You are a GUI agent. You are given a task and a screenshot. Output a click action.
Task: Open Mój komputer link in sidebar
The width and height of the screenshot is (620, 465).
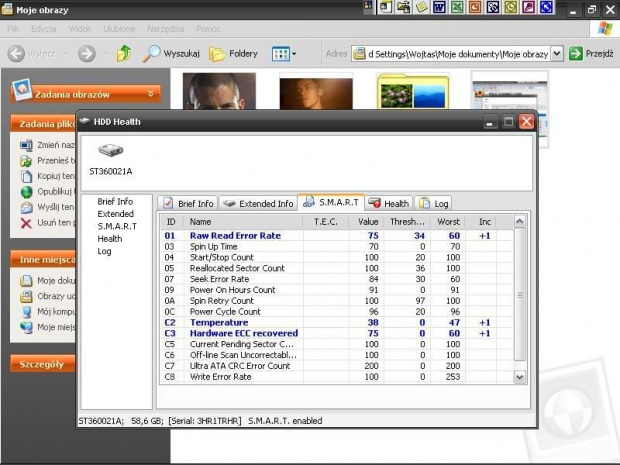point(47,312)
